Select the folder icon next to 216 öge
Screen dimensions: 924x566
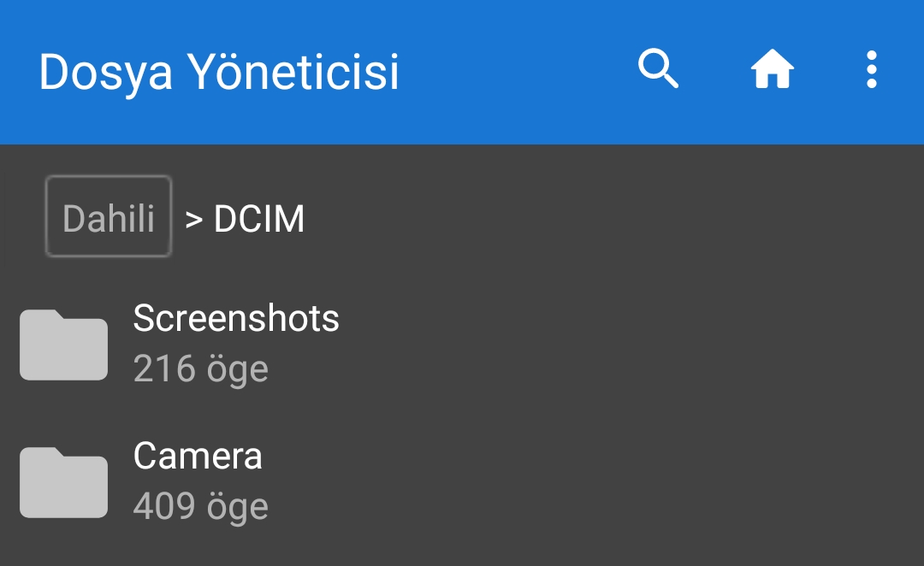pos(62,342)
